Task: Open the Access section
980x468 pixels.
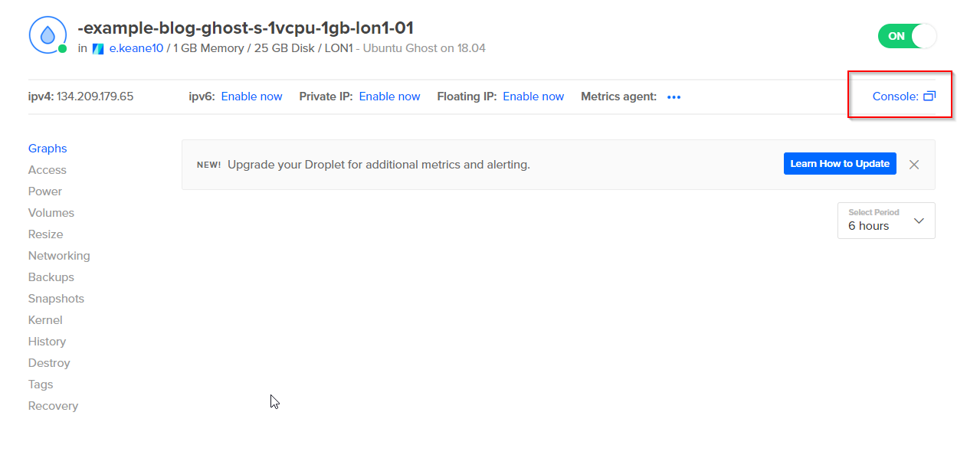Action: click(x=48, y=170)
